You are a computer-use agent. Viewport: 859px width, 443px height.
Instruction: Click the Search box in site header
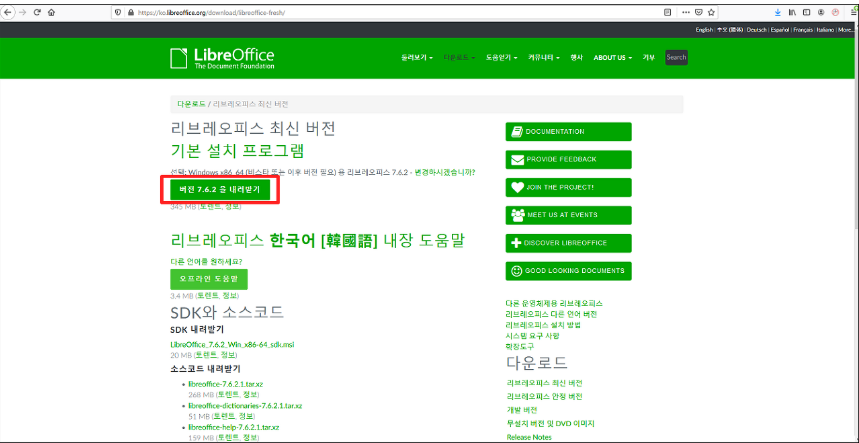coord(676,57)
